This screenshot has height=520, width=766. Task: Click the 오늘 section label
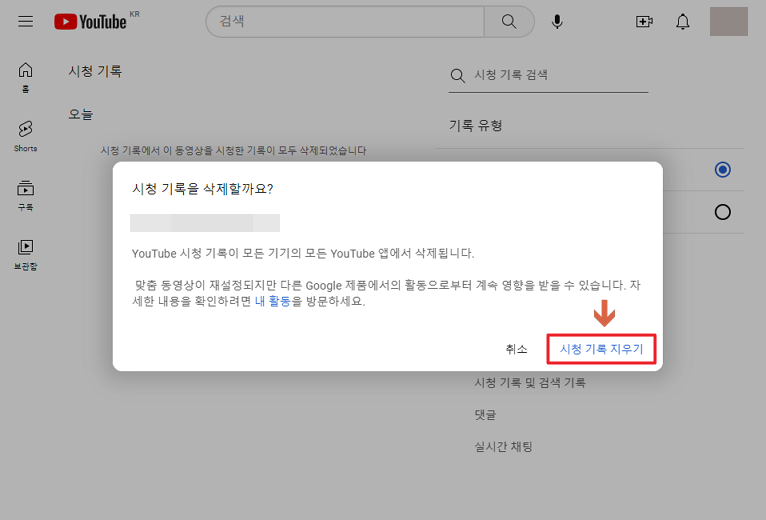pyautogui.click(x=81, y=114)
